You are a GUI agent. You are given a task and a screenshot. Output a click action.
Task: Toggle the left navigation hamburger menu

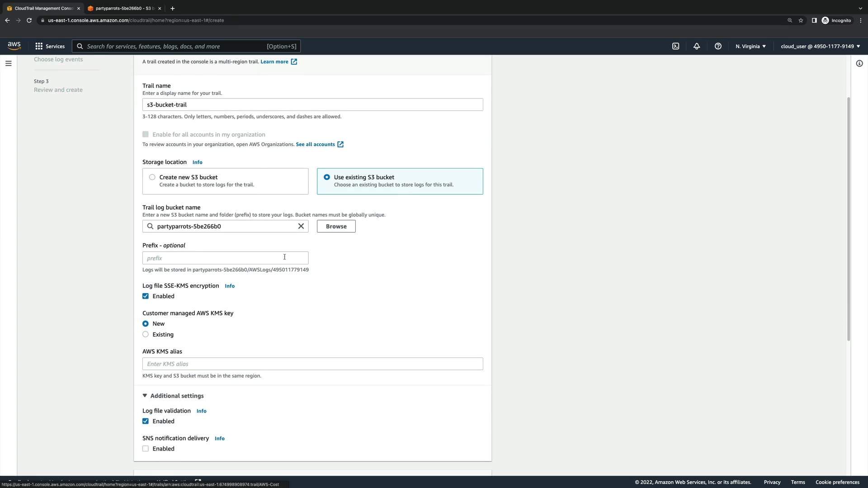tap(8, 63)
